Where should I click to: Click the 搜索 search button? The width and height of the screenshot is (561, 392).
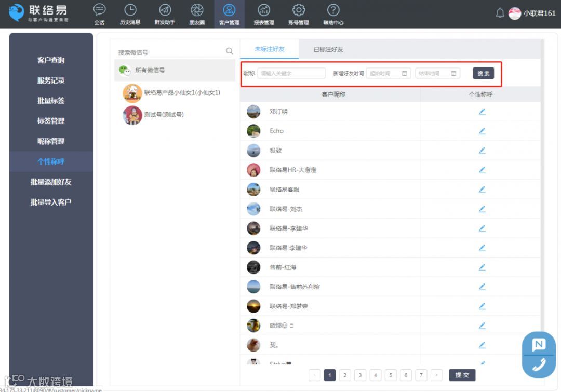click(484, 73)
